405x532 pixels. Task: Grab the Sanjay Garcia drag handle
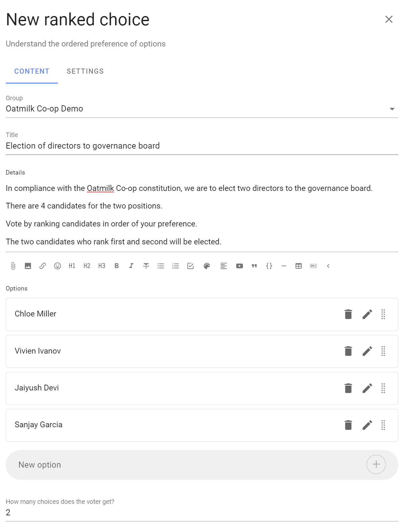[x=383, y=425]
